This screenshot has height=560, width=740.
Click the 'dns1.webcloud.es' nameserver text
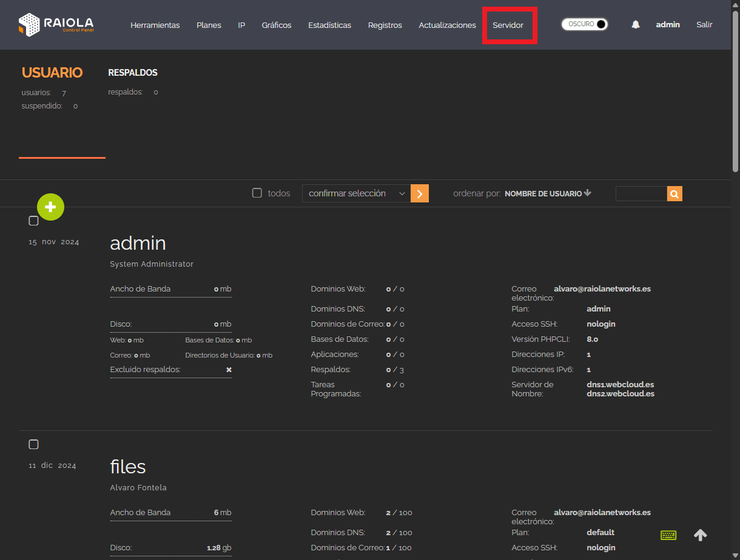click(621, 385)
